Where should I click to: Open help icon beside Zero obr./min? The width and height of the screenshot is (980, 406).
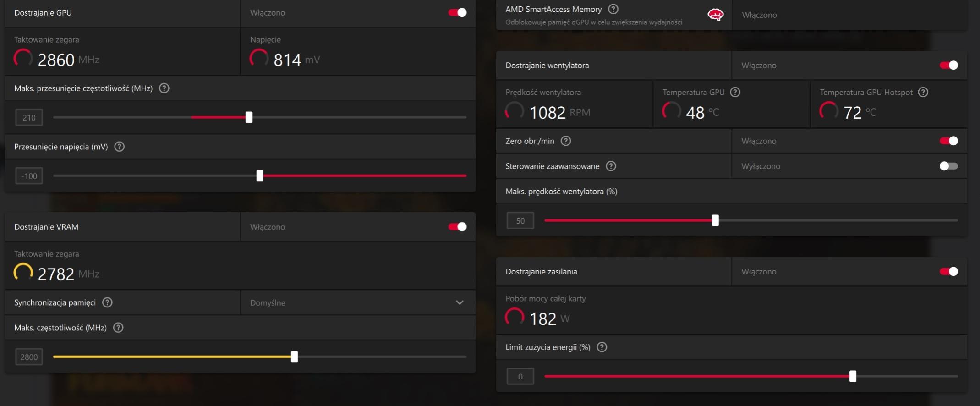tap(566, 141)
